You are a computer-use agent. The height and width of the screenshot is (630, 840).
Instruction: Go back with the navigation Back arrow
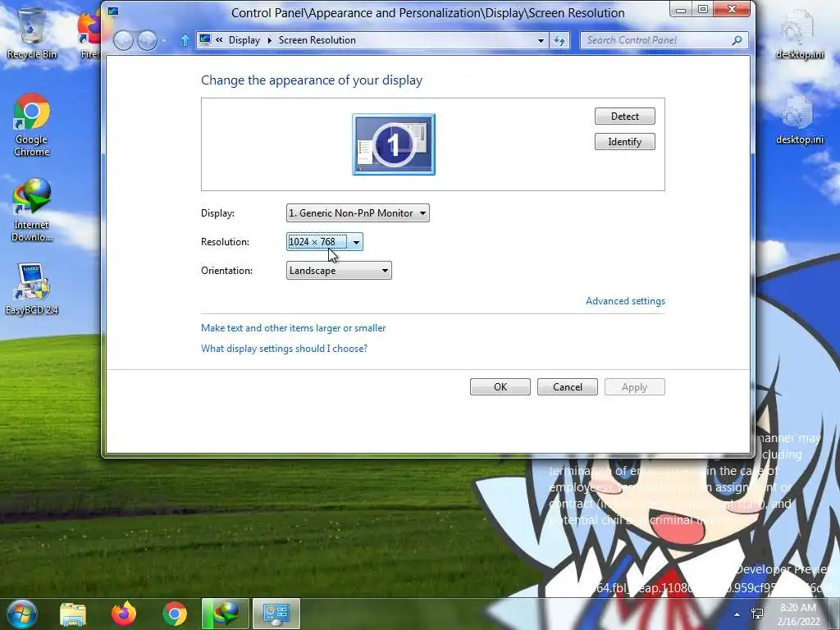[x=123, y=40]
